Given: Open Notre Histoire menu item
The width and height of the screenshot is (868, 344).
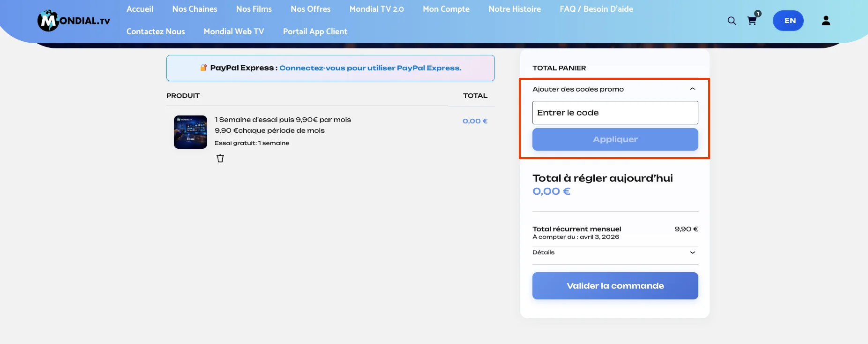Looking at the screenshot, I should [x=515, y=9].
